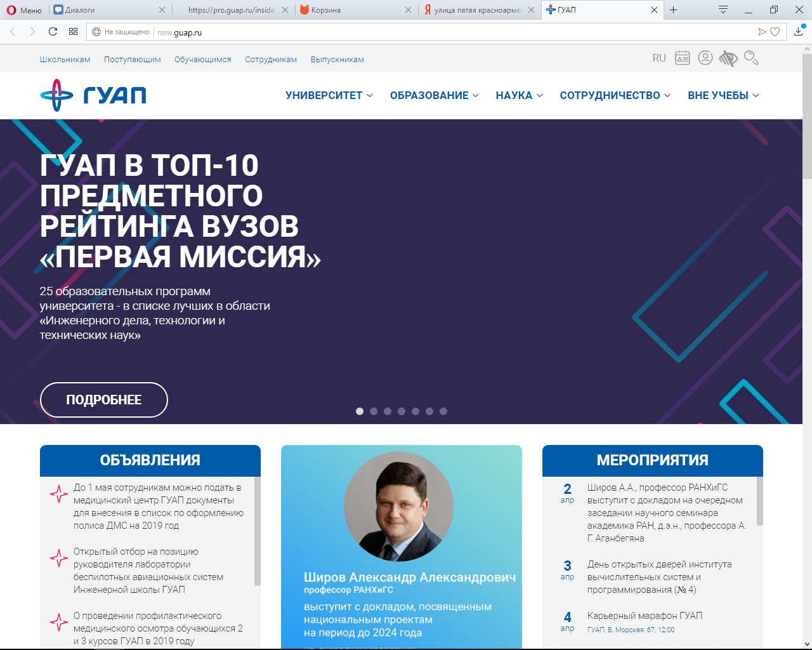Switch to the pro.guap.ru tab
Image resolution: width=812 pixels, height=650 pixels.
232,10
